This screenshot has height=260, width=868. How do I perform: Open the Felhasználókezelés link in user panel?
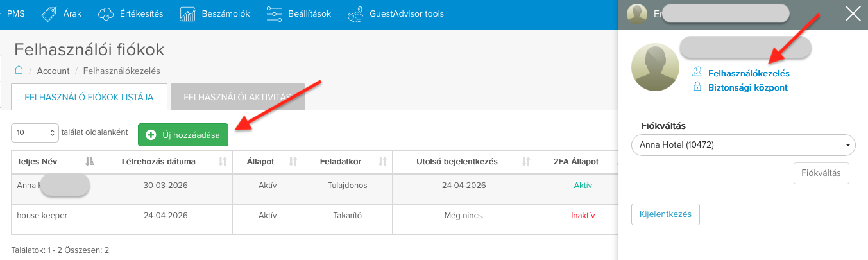(x=748, y=73)
